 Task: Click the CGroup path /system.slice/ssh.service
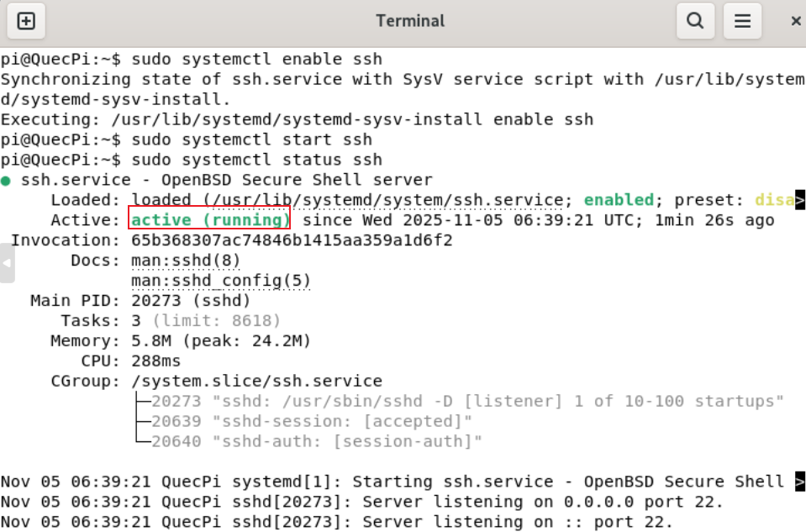pyautogui.click(x=256, y=382)
